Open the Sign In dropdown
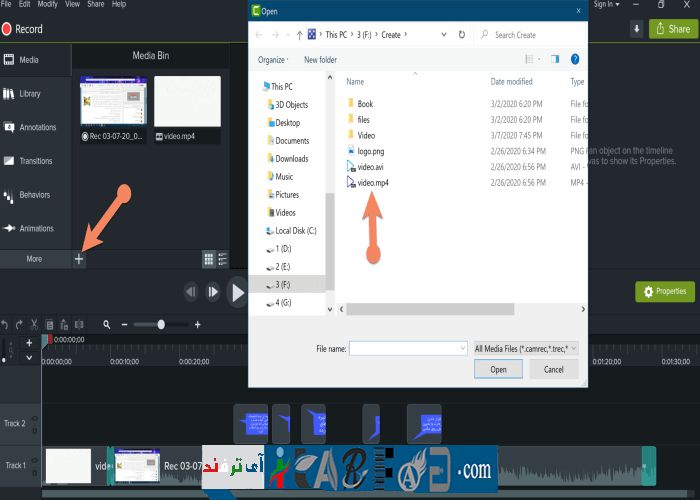This screenshot has width=700, height=500. [605, 5]
